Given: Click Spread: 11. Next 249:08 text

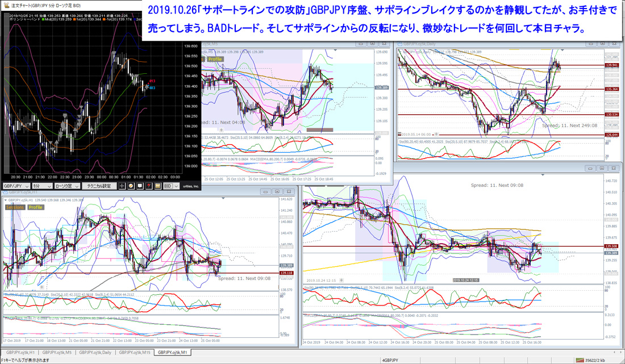Looking at the screenshot, I should pos(569,125).
